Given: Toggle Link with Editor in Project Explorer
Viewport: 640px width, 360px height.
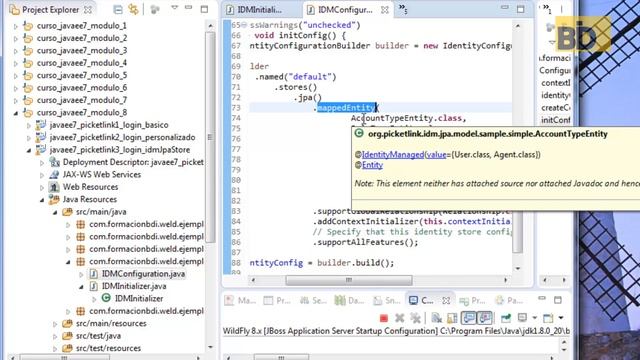Looking at the screenshot, I should (133, 9).
